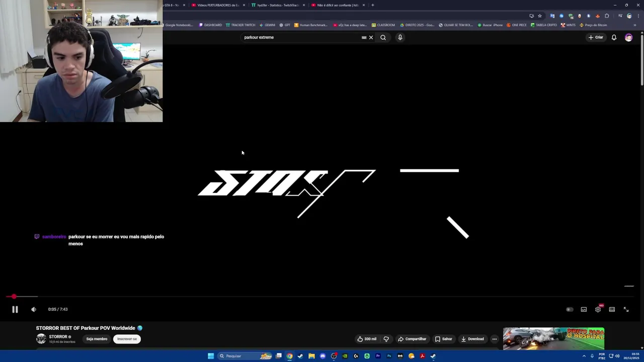Open Chrome from the taskbar

coord(289,356)
